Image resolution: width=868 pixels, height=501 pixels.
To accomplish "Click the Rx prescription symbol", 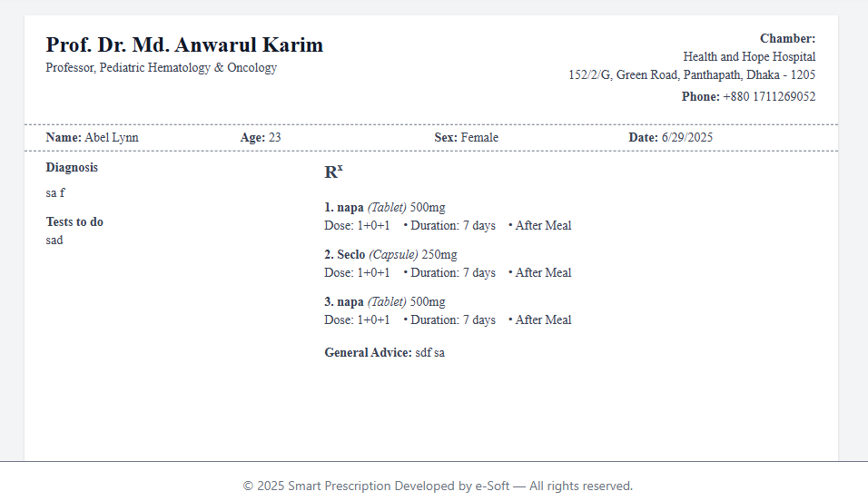I will click(x=333, y=172).
